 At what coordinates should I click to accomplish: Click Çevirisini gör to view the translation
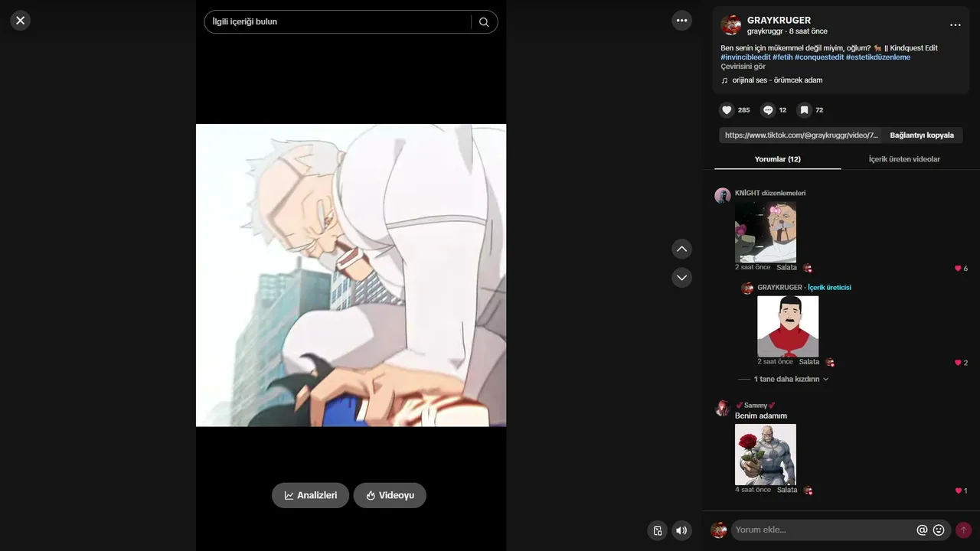(743, 67)
